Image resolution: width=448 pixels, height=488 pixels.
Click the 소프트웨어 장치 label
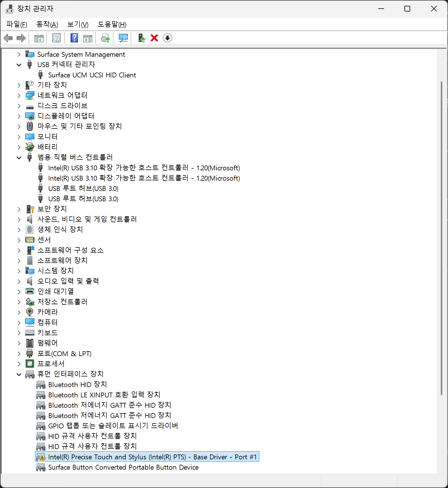[63, 261]
